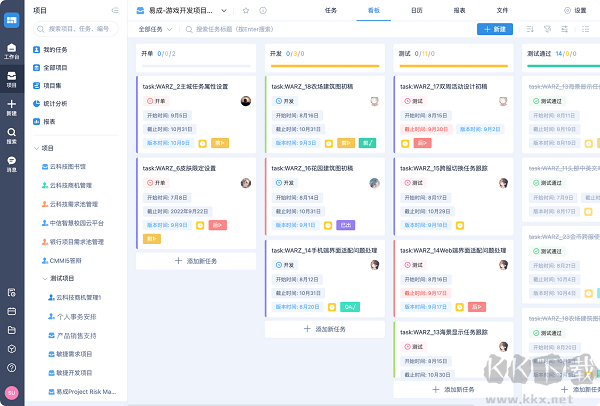Open the 敏捷开发项目 project
This screenshot has width=600, height=406.
pyautogui.click(x=70, y=373)
